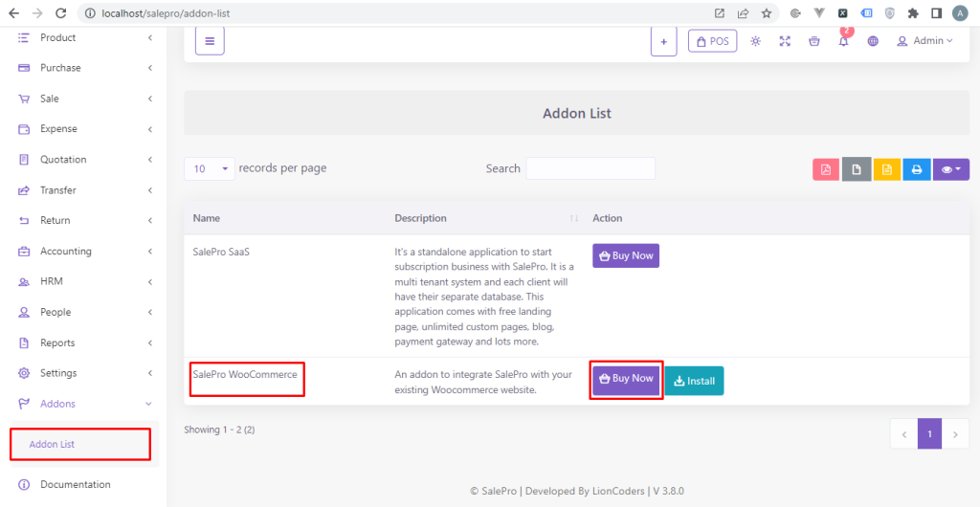980x507 pixels.
Task: Click Buy Now for SalePro SaaS
Action: [626, 255]
